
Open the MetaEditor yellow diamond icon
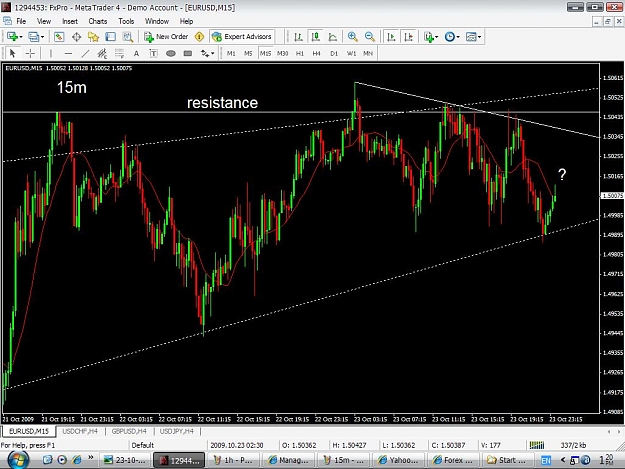[199, 37]
